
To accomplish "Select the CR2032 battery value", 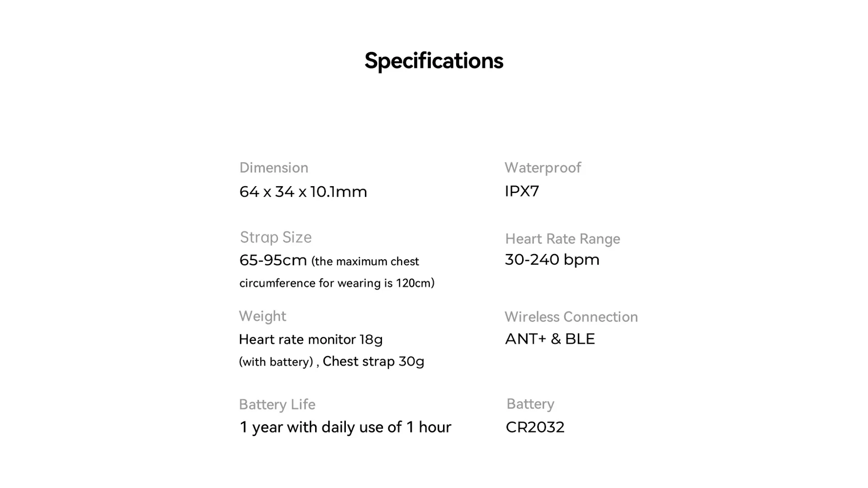I will 535,427.
